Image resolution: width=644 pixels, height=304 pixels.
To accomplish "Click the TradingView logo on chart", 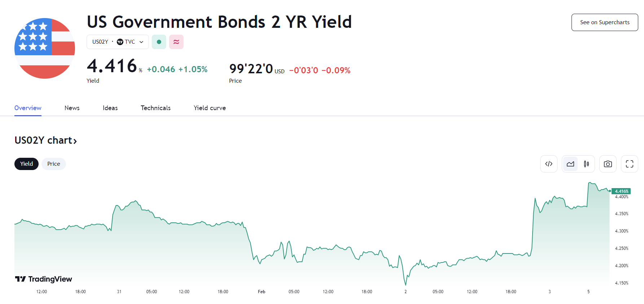I will (x=44, y=279).
